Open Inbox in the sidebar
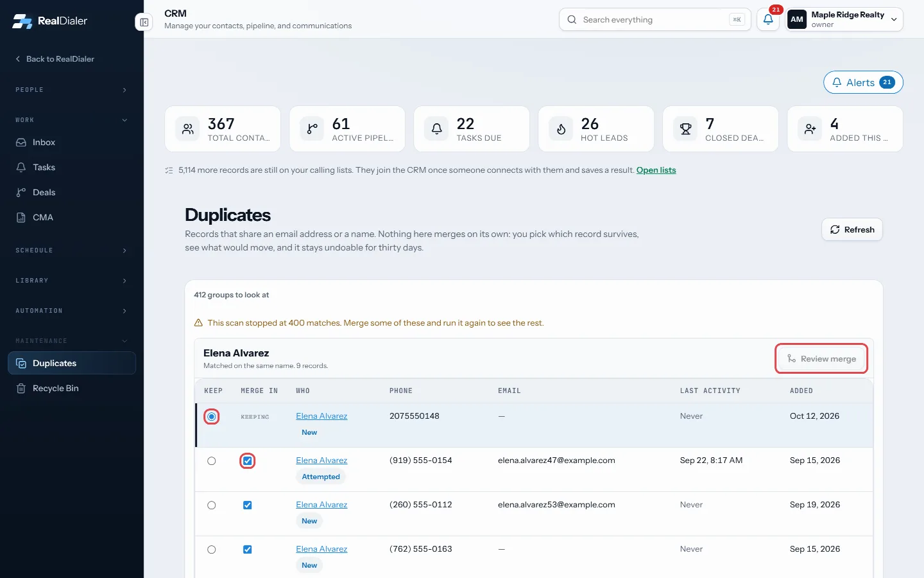 click(72, 143)
